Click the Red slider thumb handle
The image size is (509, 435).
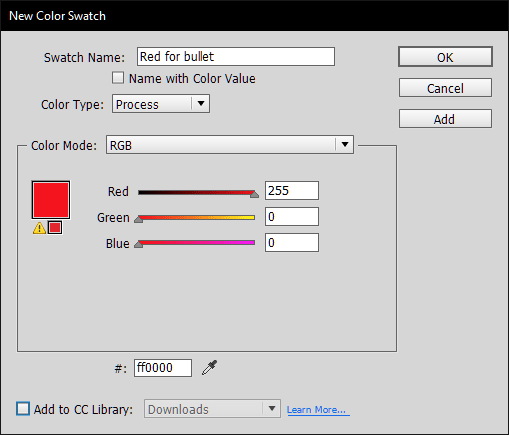(254, 194)
